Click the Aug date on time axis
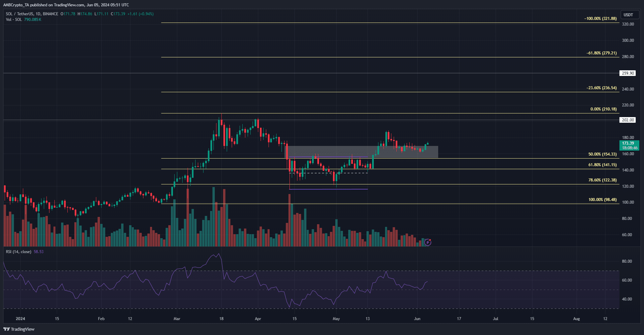 point(577,319)
